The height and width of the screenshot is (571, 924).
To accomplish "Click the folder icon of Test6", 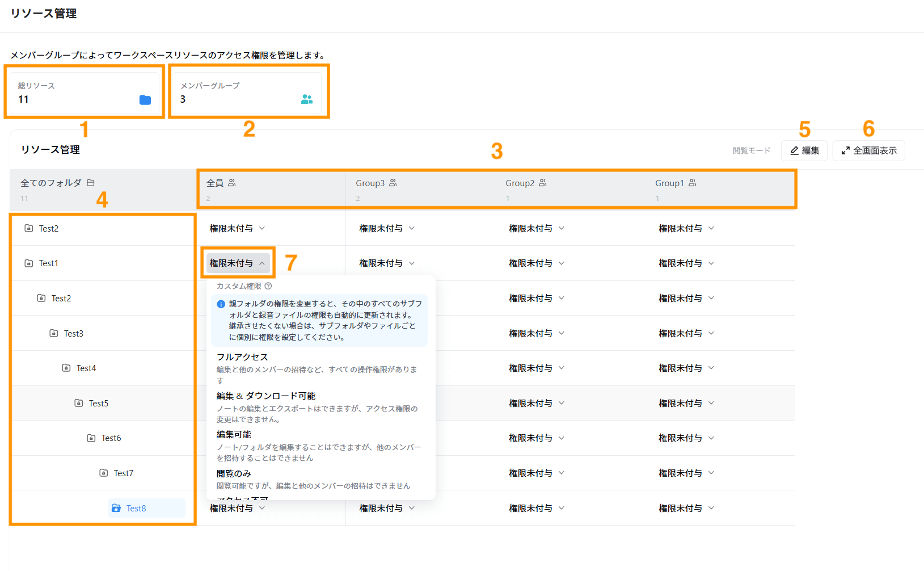I will [91, 438].
